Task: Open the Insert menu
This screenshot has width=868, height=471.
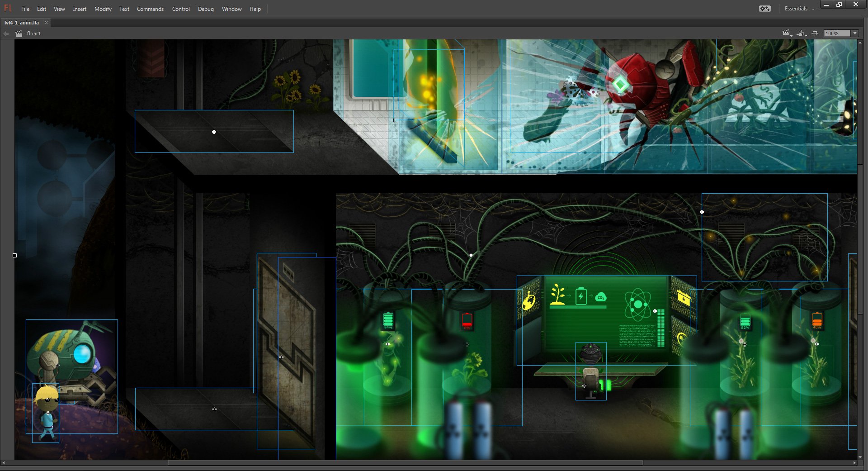Action: click(x=80, y=9)
